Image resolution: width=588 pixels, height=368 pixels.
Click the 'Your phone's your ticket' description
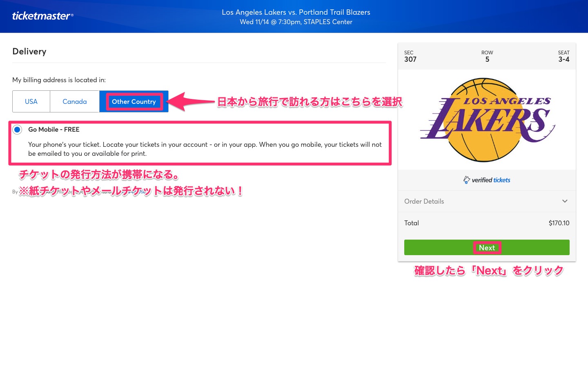pyautogui.click(x=205, y=149)
